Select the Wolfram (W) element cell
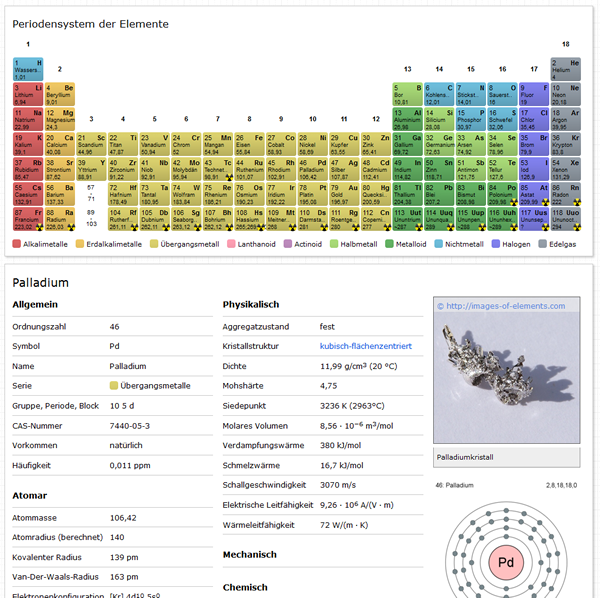The width and height of the screenshot is (600, 598). 186,194
